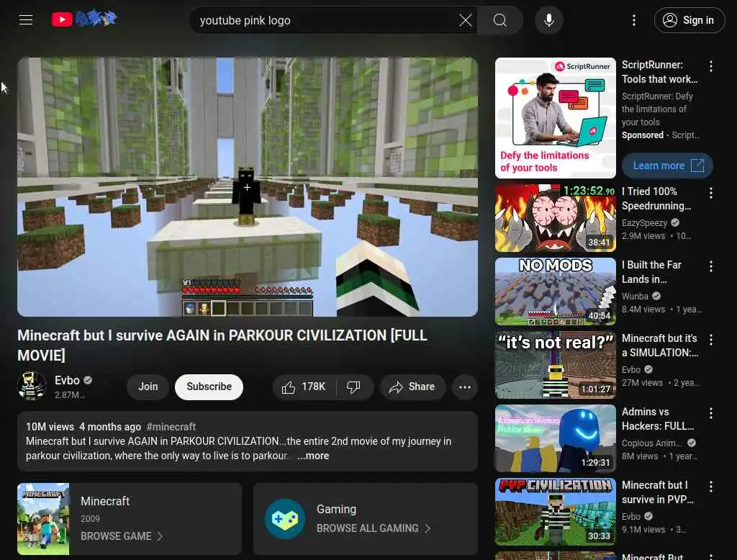Click the magnifier search button

pos(500,20)
